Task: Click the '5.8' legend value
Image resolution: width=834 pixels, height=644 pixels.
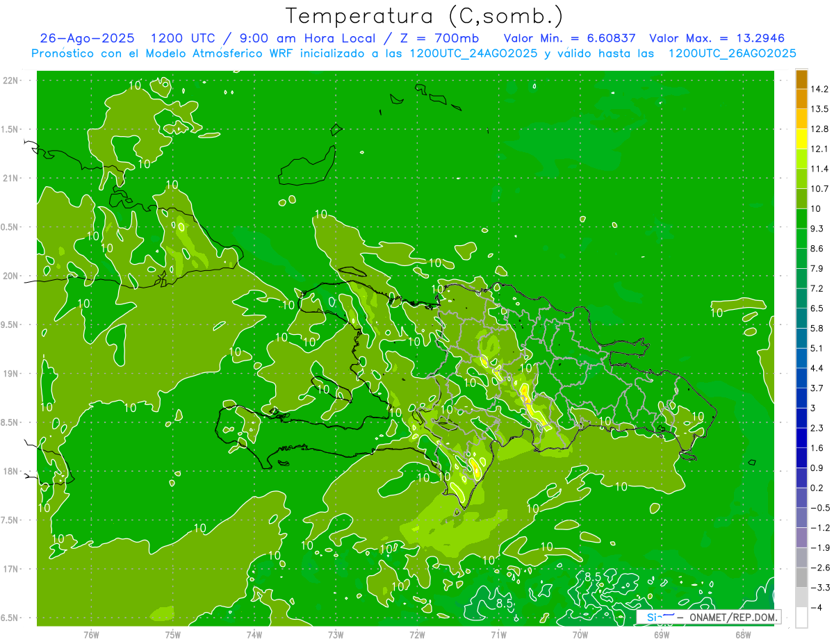Action: (817, 329)
